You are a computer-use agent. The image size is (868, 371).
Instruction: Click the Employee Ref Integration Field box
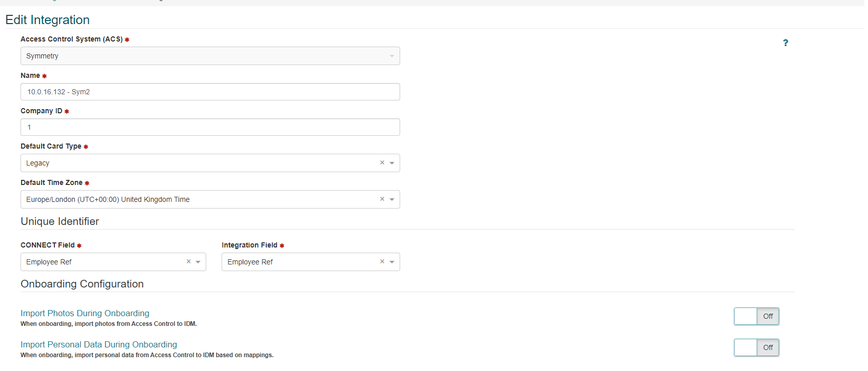click(x=298, y=262)
